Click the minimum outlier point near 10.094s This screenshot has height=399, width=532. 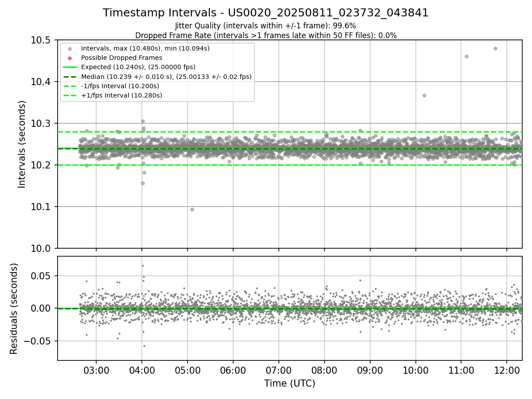tap(192, 209)
